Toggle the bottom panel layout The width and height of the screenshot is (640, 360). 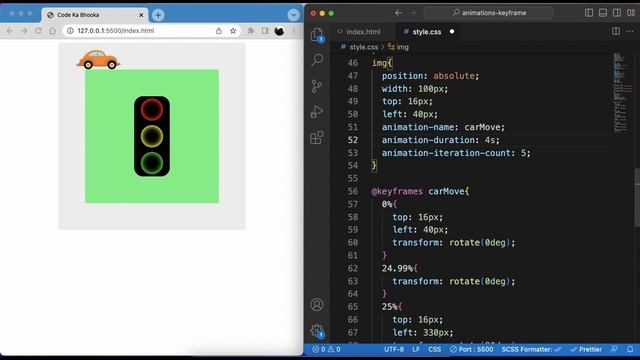point(602,13)
